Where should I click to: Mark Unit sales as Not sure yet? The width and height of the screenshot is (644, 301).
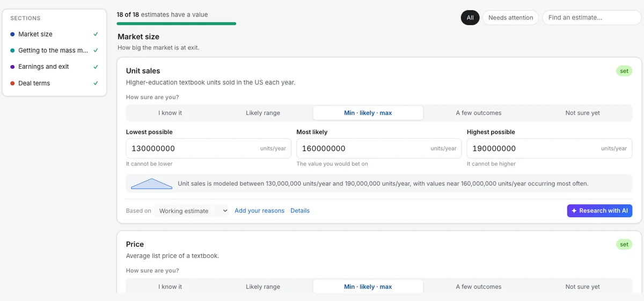coord(583,113)
